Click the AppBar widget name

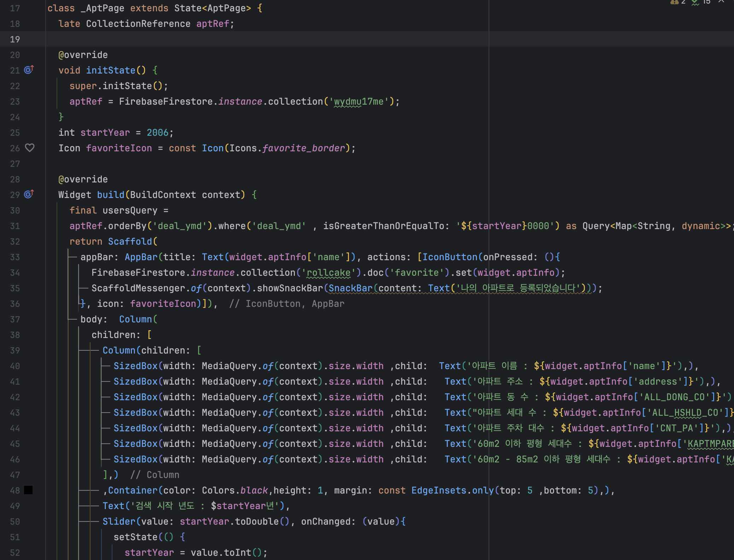pyautogui.click(x=141, y=257)
